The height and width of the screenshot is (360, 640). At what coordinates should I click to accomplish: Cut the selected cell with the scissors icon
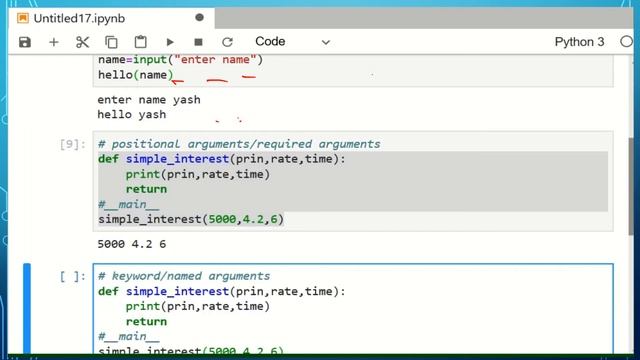[82, 42]
